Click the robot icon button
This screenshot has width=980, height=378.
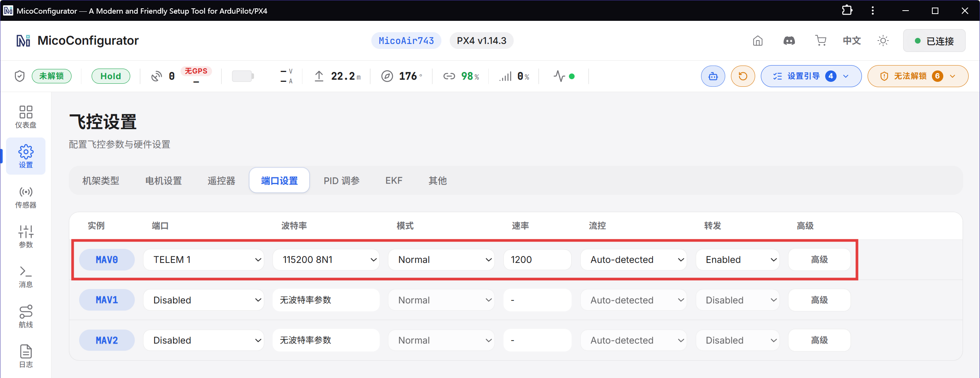point(713,76)
